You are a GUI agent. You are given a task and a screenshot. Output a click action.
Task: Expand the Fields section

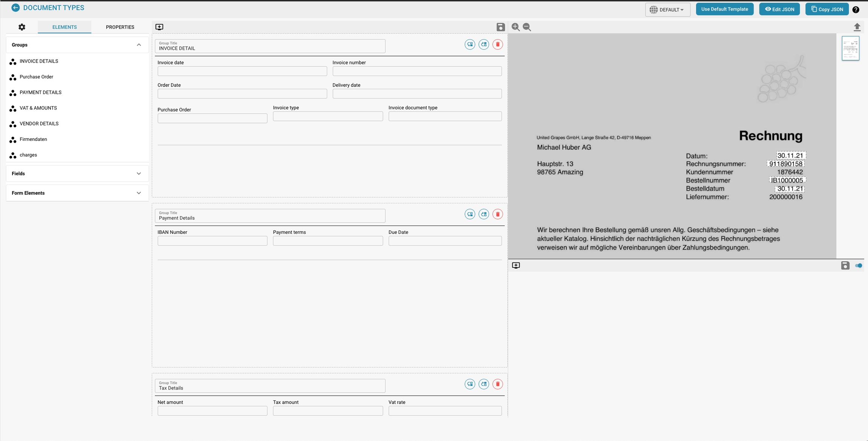(x=139, y=174)
